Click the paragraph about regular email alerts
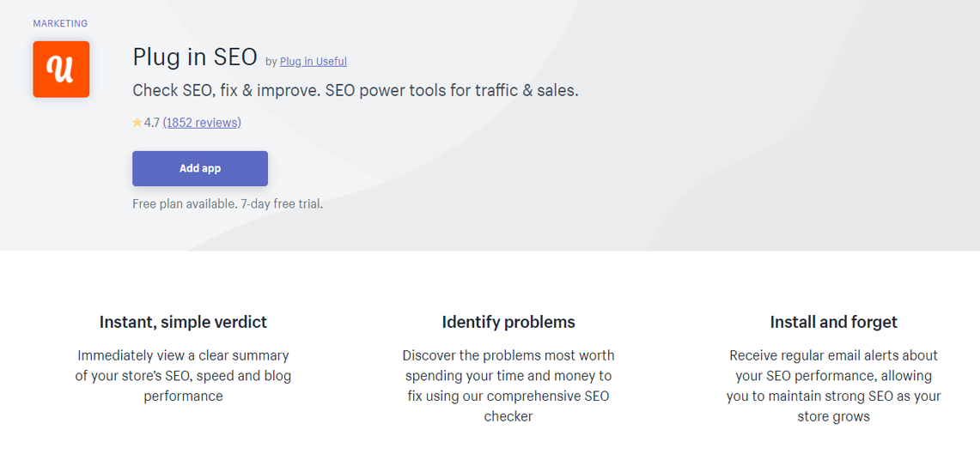980x466 pixels. 834,386
